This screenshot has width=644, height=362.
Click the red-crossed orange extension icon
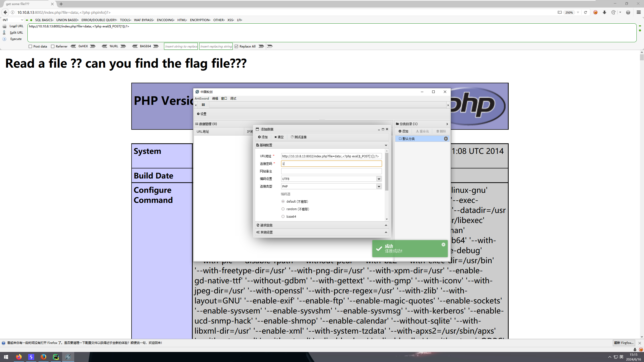pyautogui.click(x=595, y=12)
